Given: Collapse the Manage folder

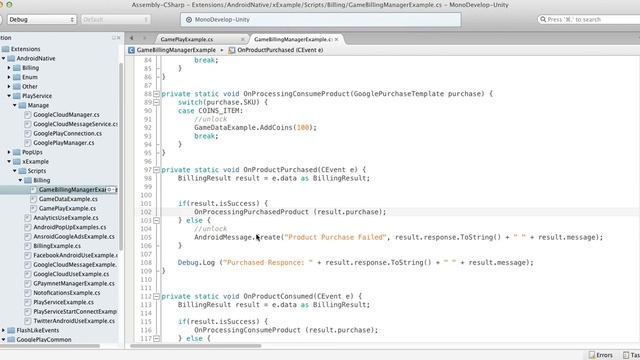Looking at the screenshot, I should tap(15, 105).
